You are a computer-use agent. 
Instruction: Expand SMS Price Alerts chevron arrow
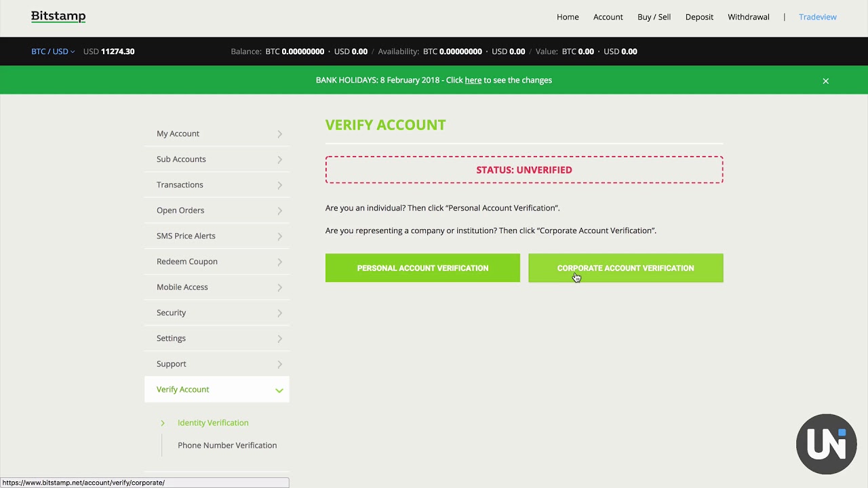pos(279,237)
